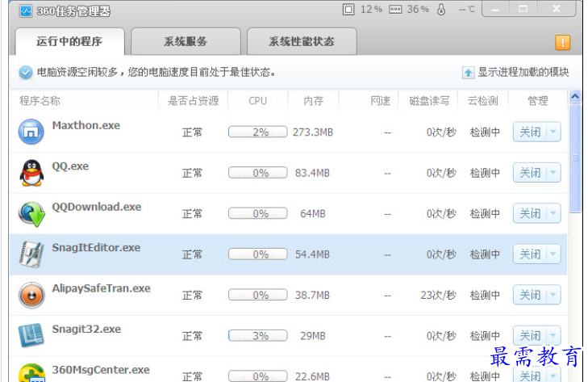Open the 系统性能状态 tab

click(302, 41)
